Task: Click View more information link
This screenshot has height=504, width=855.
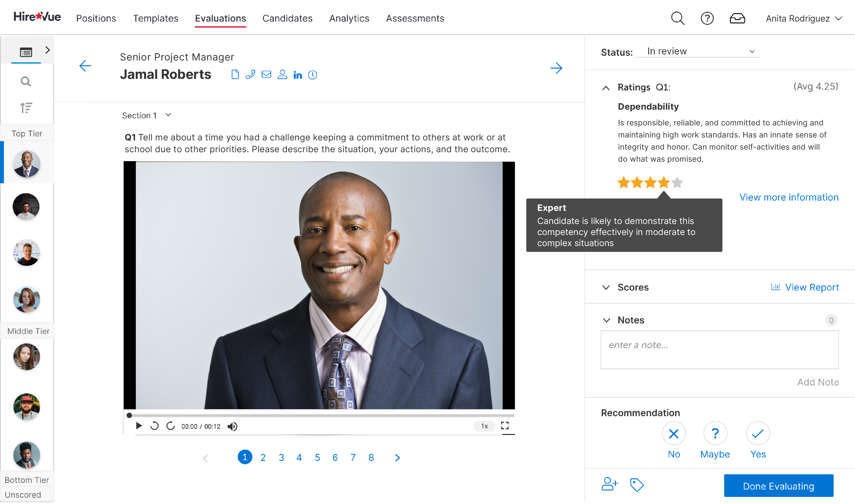Action: pos(789,197)
